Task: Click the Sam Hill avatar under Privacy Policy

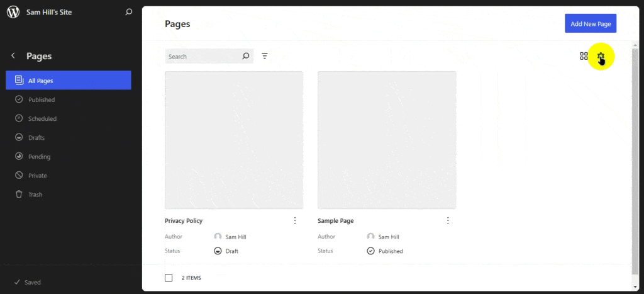Action: [x=218, y=237]
